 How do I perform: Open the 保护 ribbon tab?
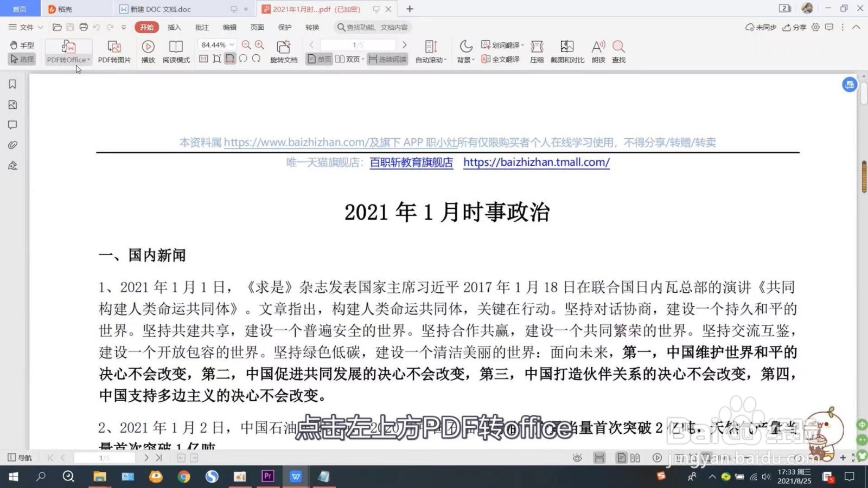tap(285, 27)
